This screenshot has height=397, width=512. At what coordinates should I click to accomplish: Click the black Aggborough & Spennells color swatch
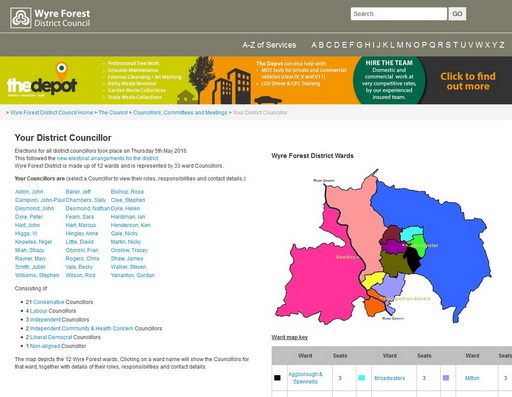[277, 378]
